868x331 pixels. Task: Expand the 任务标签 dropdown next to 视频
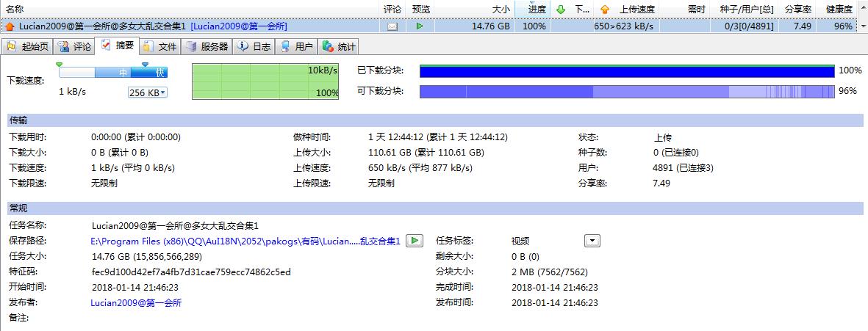pyautogui.click(x=592, y=241)
